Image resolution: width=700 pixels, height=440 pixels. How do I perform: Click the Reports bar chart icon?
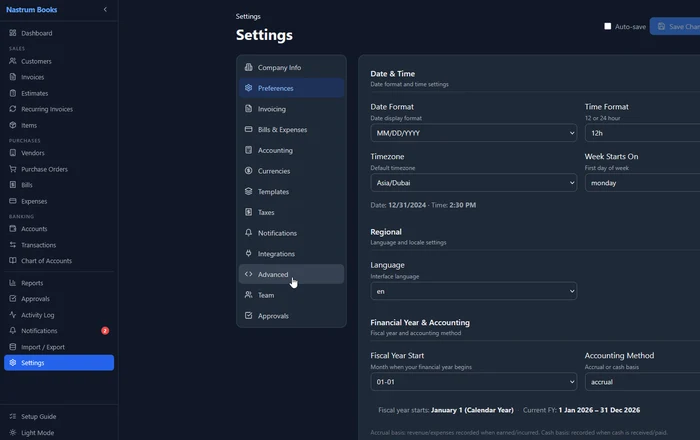(12, 283)
